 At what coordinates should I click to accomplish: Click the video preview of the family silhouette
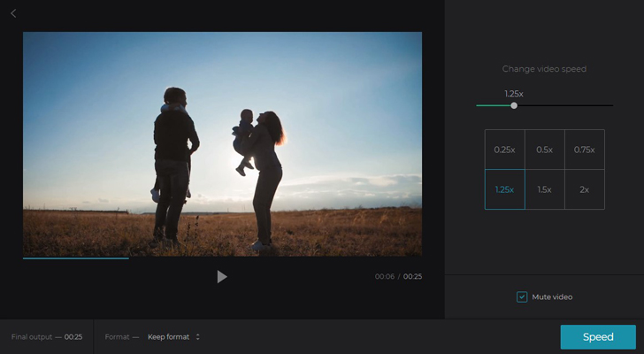tap(222, 144)
